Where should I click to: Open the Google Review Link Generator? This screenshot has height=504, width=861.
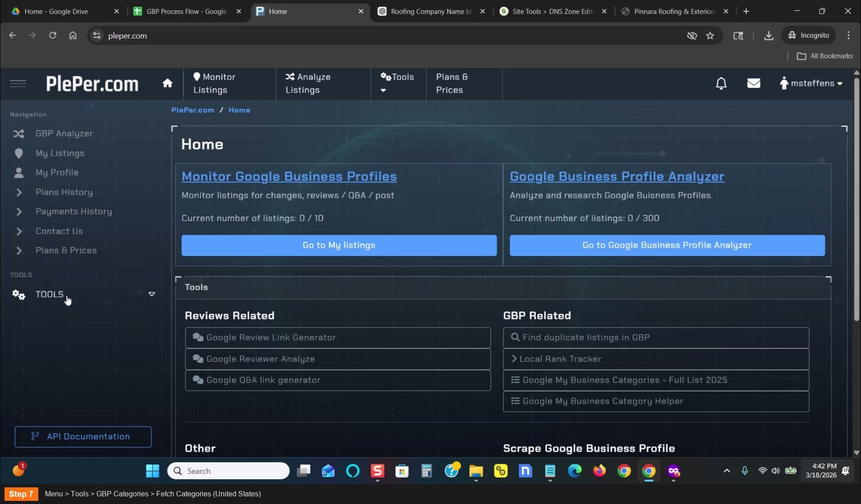click(x=338, y=337)
